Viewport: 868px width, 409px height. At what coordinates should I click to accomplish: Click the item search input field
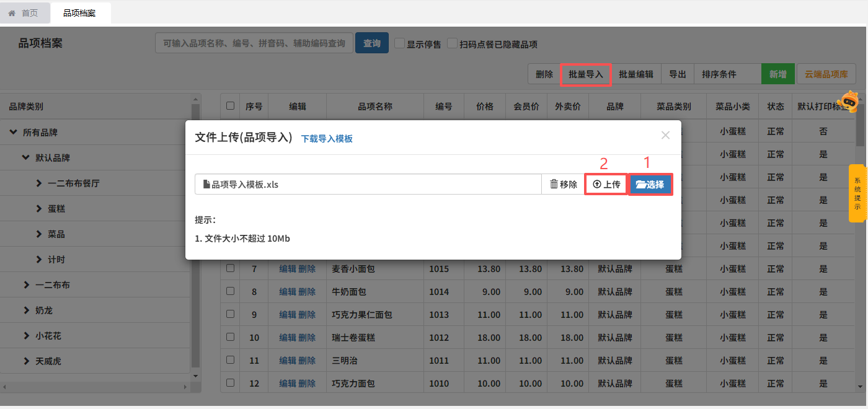point(254,43)
